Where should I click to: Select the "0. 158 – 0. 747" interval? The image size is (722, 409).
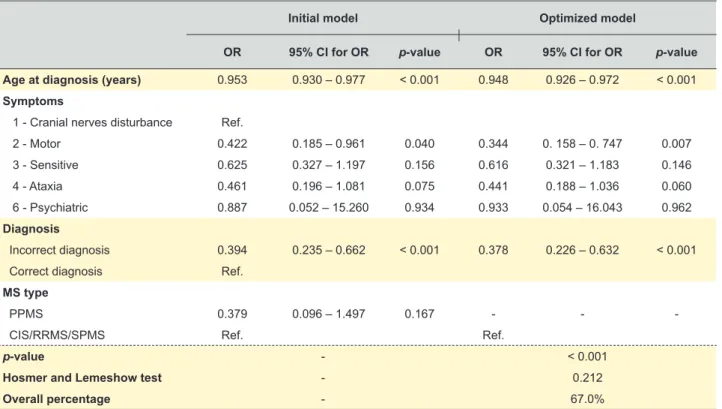point(582,144)
